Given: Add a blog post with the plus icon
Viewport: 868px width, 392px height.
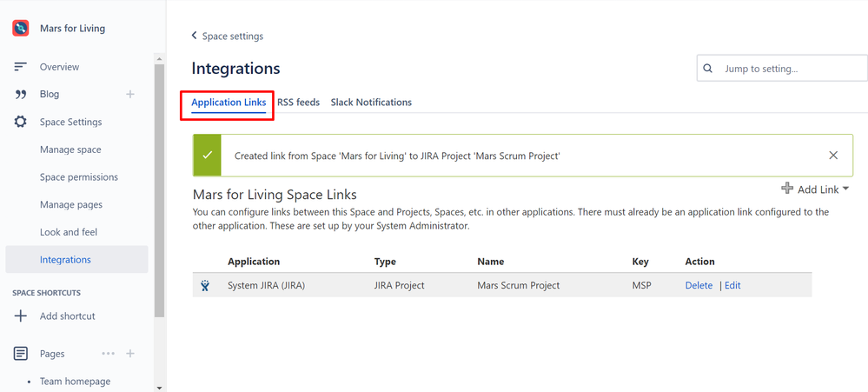Looking at the screenshot, I should [130, 94].
